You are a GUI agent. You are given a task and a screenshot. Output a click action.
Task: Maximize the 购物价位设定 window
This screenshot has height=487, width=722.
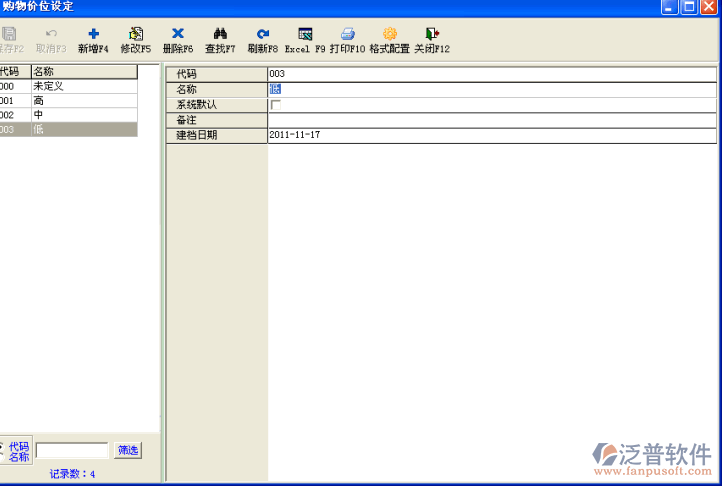click(689, 7)
